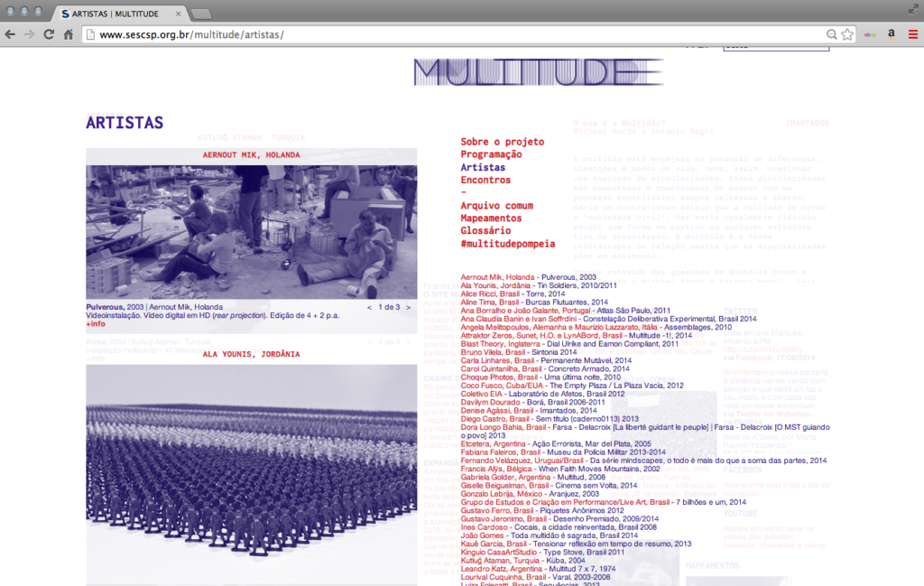
Task: Reload the page with the refresh icon
Action: (x=49, y=35)
